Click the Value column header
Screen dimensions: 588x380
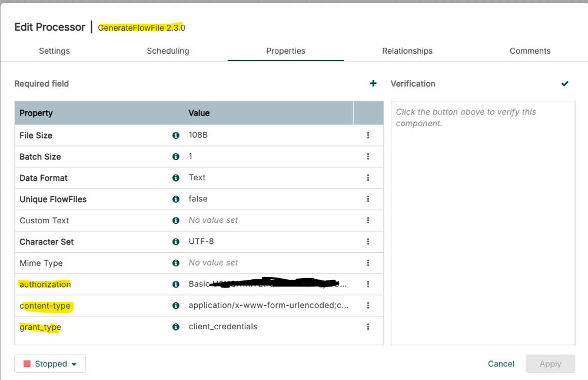[199, 113]
